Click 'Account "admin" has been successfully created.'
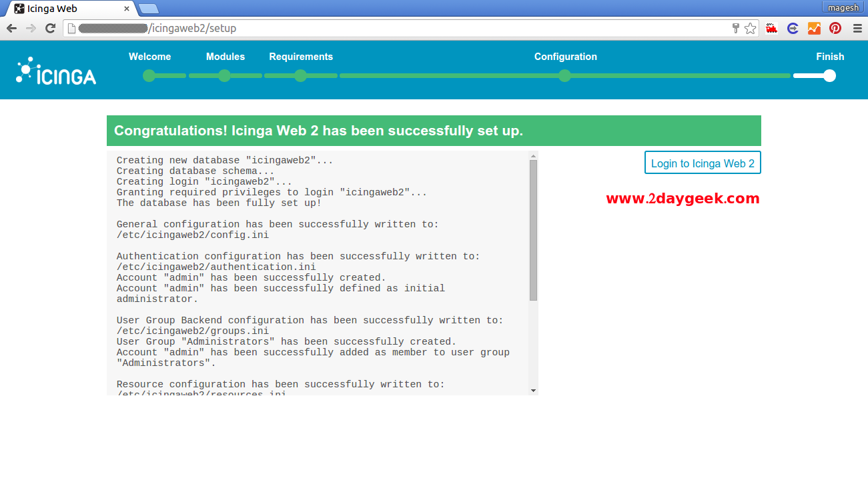Screen dimensions: 868x496 (252, 277)
